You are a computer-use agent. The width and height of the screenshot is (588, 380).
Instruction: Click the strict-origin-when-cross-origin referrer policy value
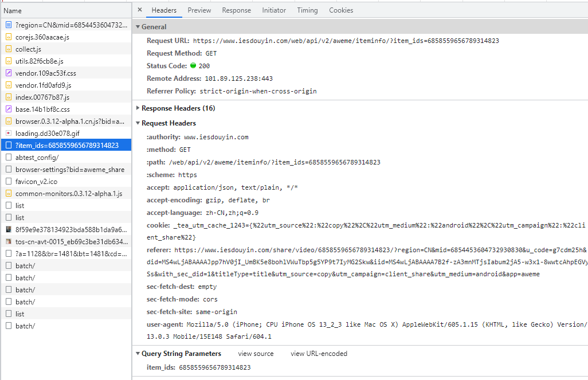point(258,91)
